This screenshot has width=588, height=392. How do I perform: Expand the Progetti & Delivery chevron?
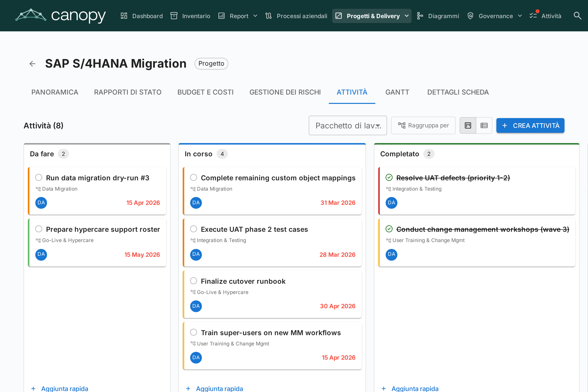[x=407, y=16]
